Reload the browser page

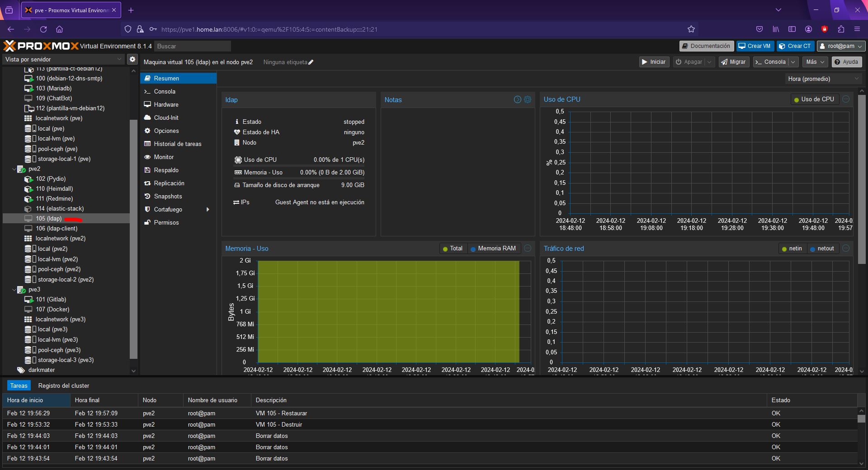(43, 29)
